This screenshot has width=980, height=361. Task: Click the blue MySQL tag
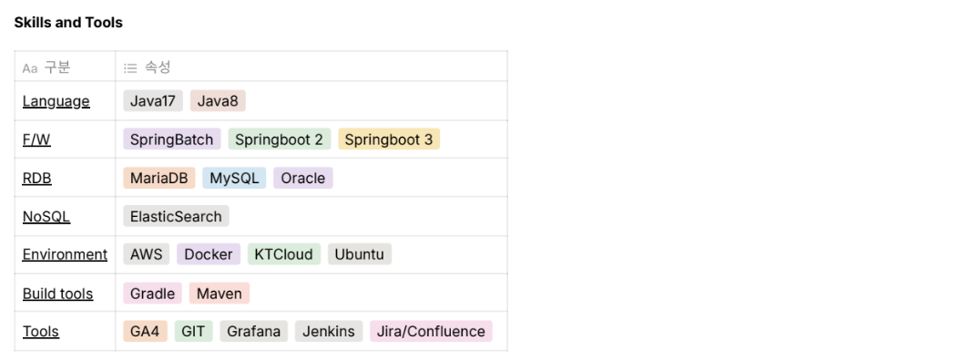point(234,178)
